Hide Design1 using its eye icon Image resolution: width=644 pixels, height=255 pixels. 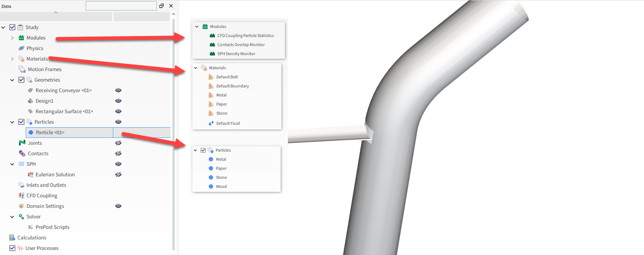pos(118,101)
